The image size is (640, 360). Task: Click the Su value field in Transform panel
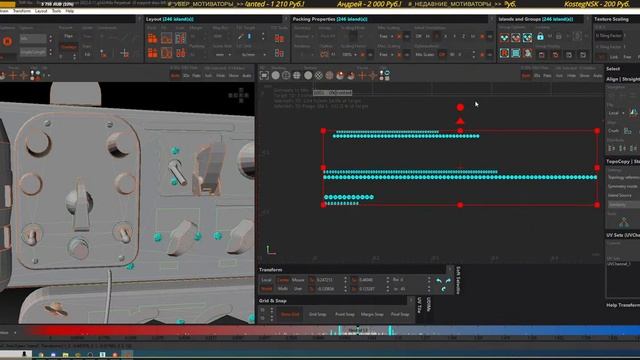[x=372, y=280]
